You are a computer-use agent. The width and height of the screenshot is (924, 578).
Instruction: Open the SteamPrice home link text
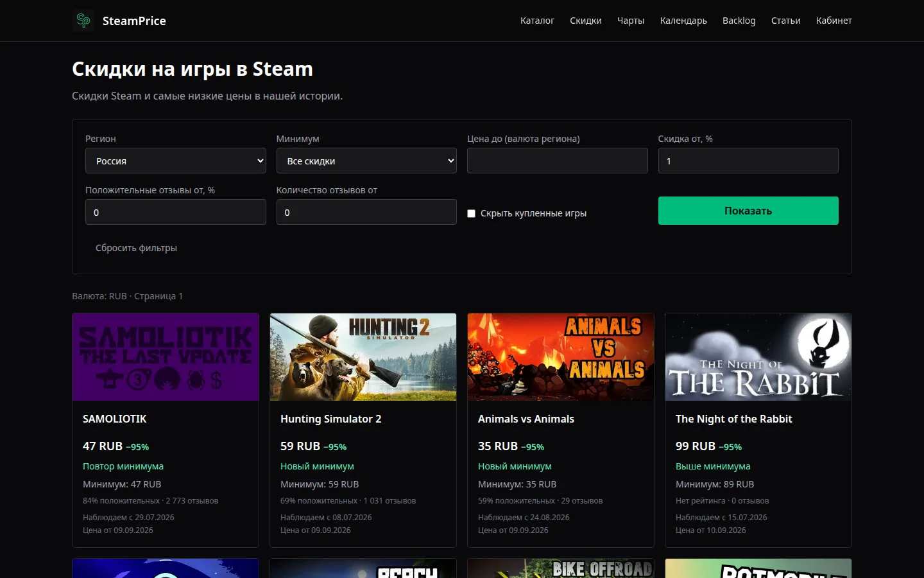[134, 21]
